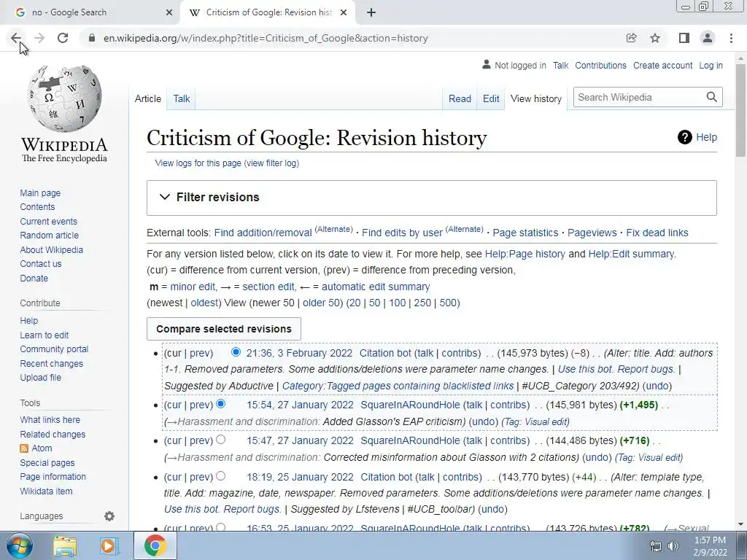The height and width of the screenshot is (560, 747).
Task: Click View logs for this page
Action: 198,163
